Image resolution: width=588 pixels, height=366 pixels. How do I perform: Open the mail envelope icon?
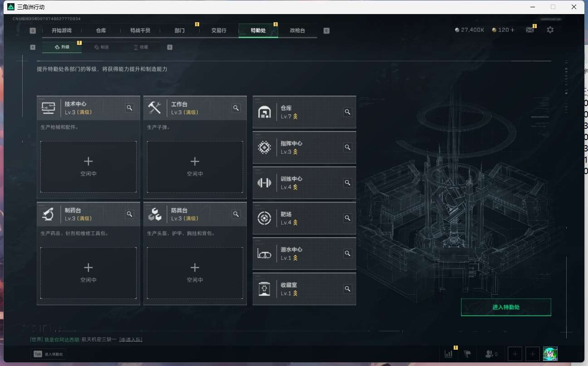530,30
